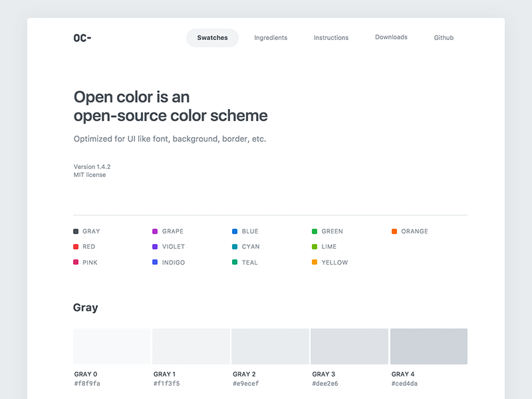This screenshot has height=399, width=532.
Task: Click the orange color dot icon
Action: pyautogui.click(x=394, y=231)
